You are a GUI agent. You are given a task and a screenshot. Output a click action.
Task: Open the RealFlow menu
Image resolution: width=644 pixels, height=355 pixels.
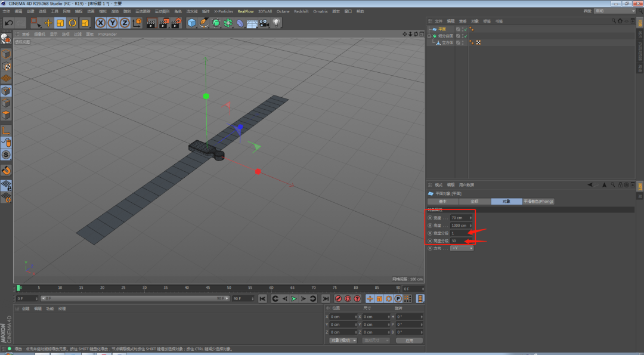[245, 11]
